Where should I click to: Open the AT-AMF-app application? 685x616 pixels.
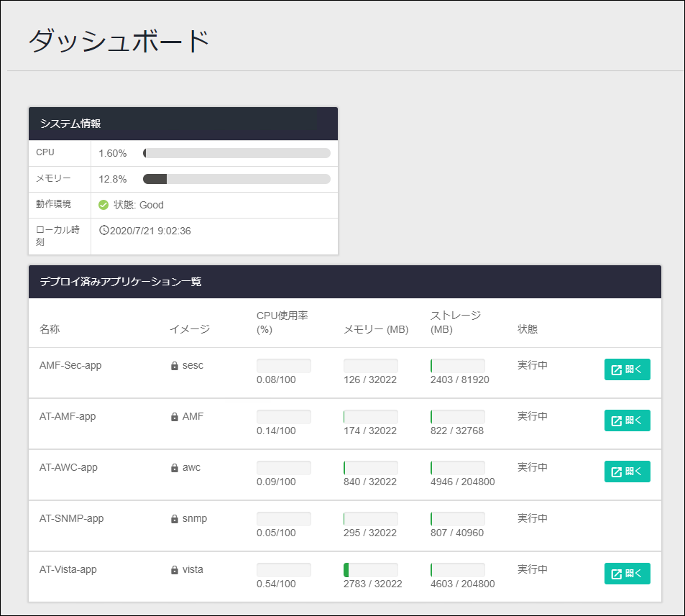coord(627,420)
